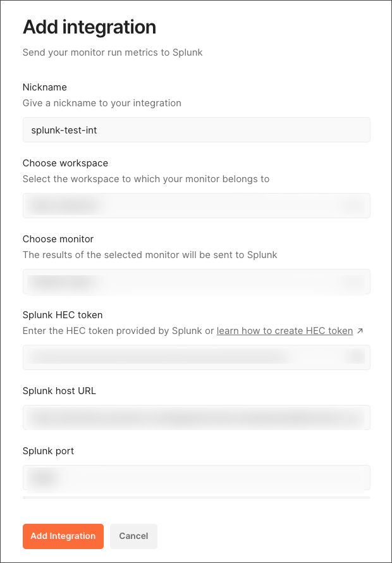Viewport: 392px width, 563px height.
Task: Click the Choose workspace label
Action: click(65, 163)
